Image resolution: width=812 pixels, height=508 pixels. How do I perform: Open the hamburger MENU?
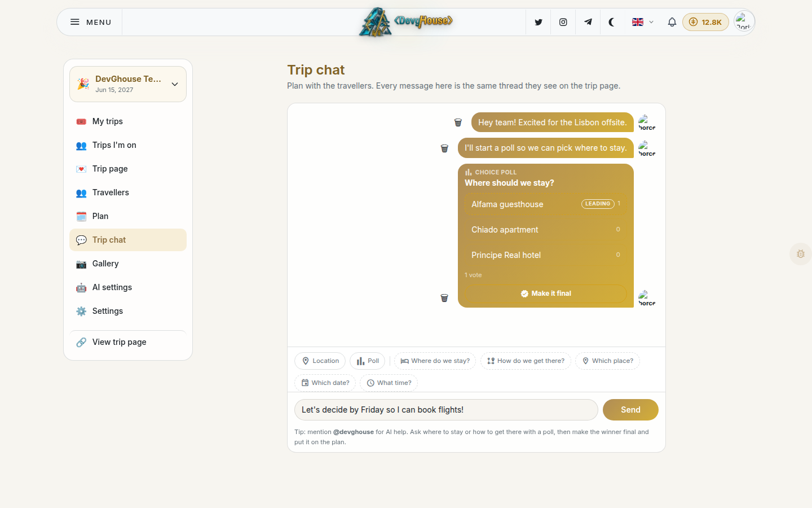pyautogui.click(x=90, y=22)
